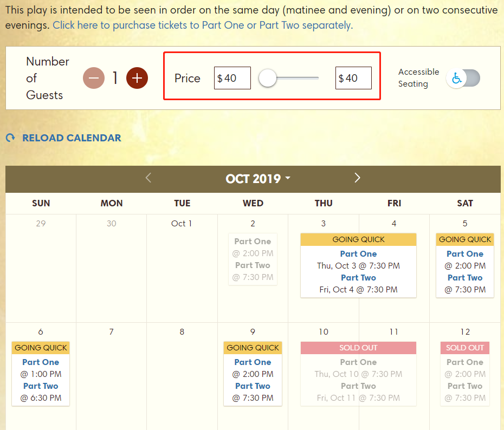Click the GOING QUICK badge on Oct 6
504x430 pixels.
(x=41, y=348)
